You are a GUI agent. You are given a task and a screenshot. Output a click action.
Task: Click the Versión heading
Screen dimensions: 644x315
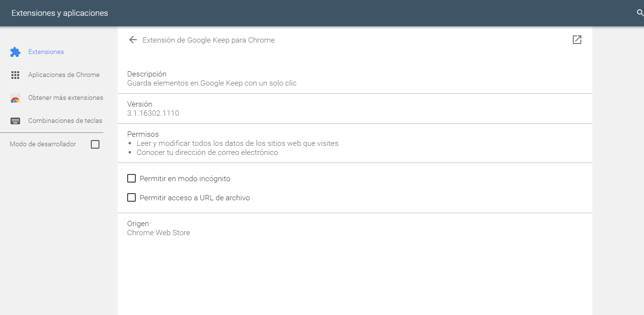pos(140,104)
